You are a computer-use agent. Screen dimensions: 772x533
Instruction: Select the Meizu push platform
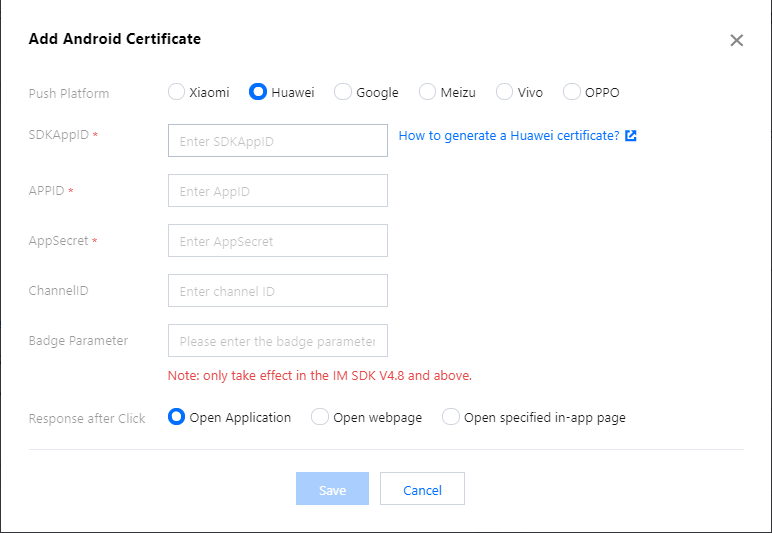click(x=427, y=92)
